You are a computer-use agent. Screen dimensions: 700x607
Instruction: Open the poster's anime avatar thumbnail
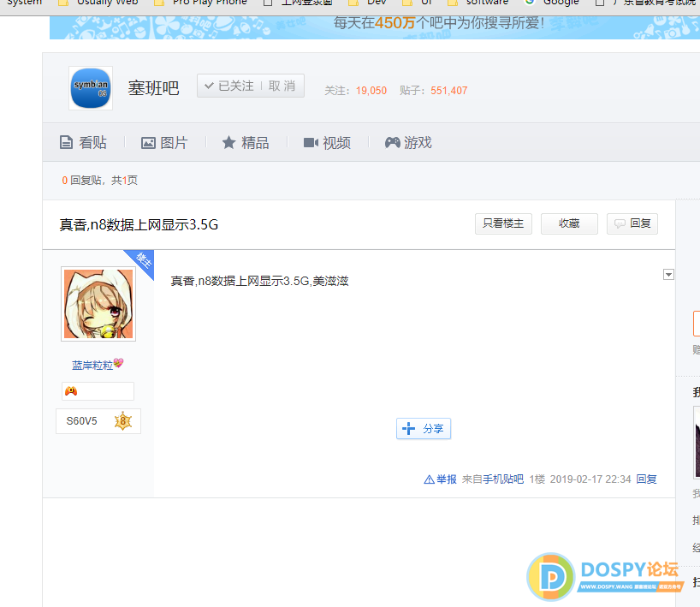click(98, 304)
